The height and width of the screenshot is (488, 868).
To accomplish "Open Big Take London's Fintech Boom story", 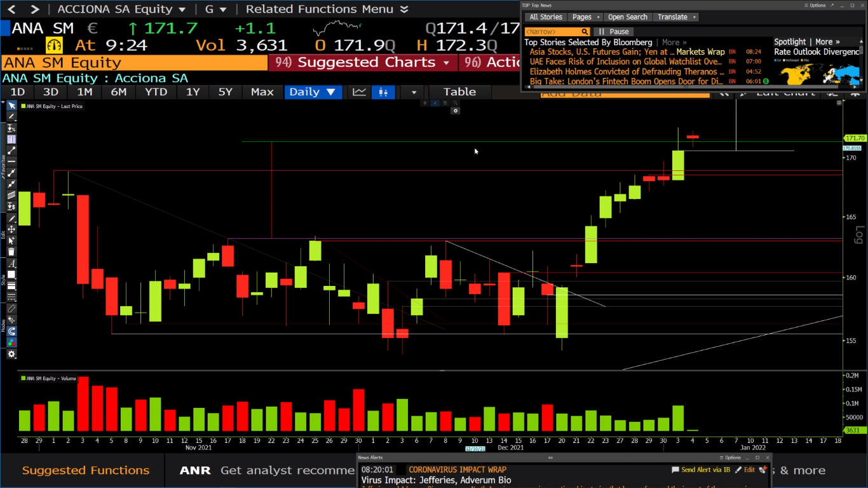I will [x=627, y=81].
